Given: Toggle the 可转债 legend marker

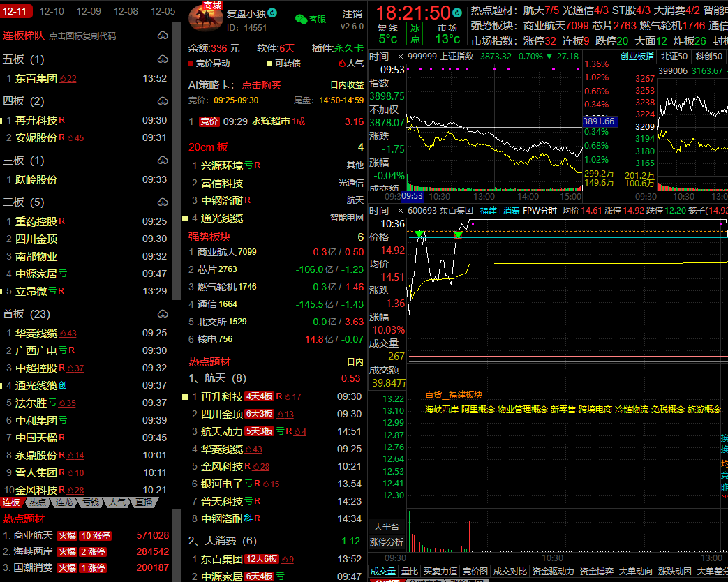Looking at the screenshot, I should (269, 64).
